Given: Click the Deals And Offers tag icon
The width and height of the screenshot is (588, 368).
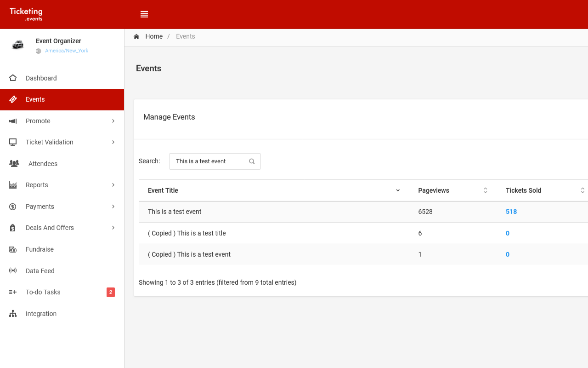Looking at the screenshot, I should point(13,228).
